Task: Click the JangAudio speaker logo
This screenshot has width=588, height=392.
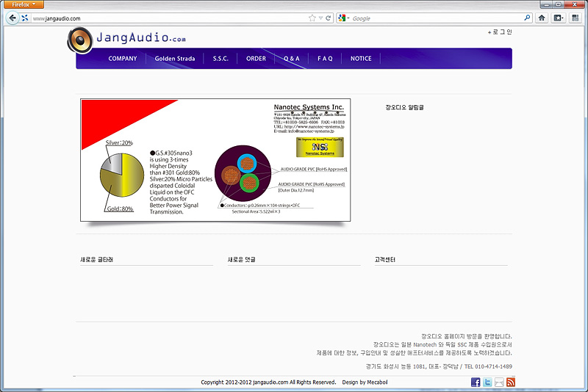Action: [80, 40]
